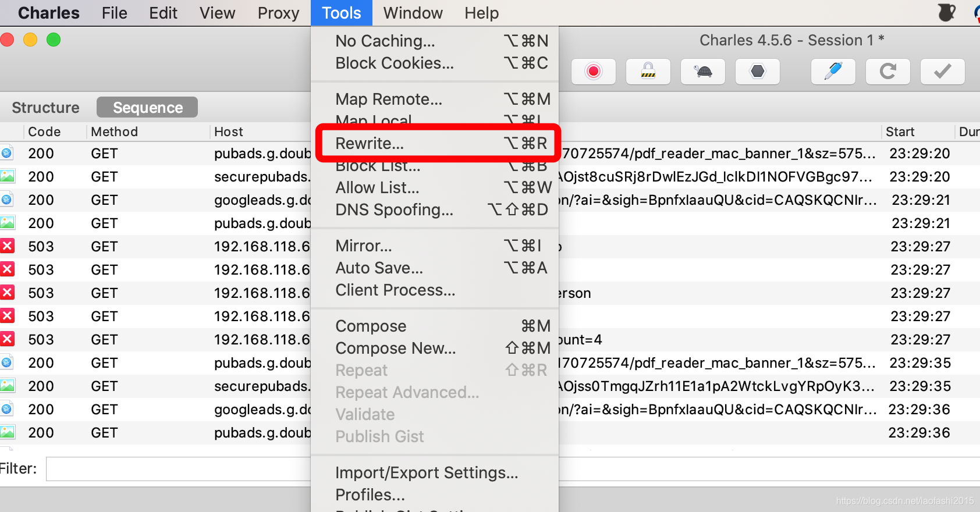
Task: Select the 503 row with path ending unt=4
Action: pyautogui.click(x=490, y=340)
